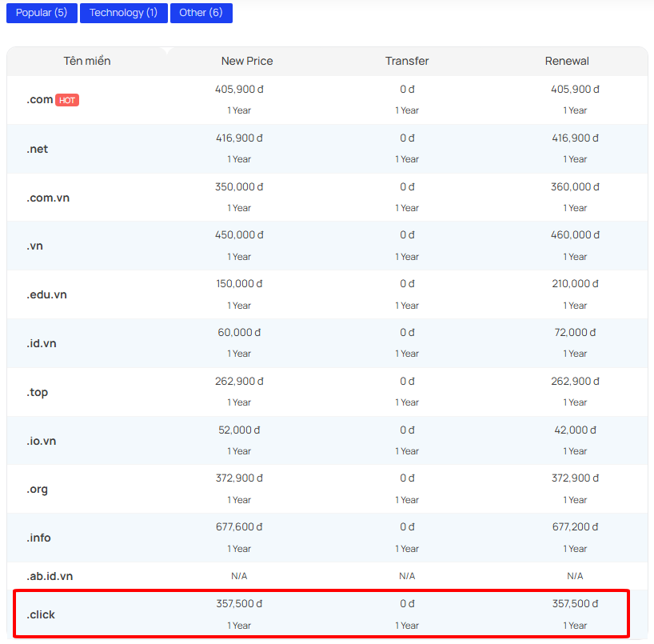Click the .top new price 262,900 đ
Screen dimensions: 654x644
pos(239,382)
